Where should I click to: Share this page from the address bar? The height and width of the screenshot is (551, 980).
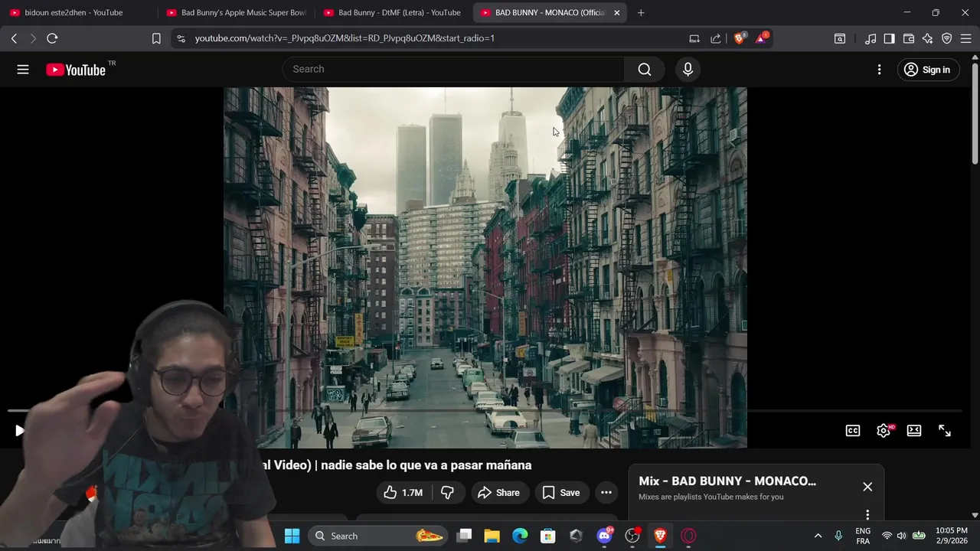(716, 38)
